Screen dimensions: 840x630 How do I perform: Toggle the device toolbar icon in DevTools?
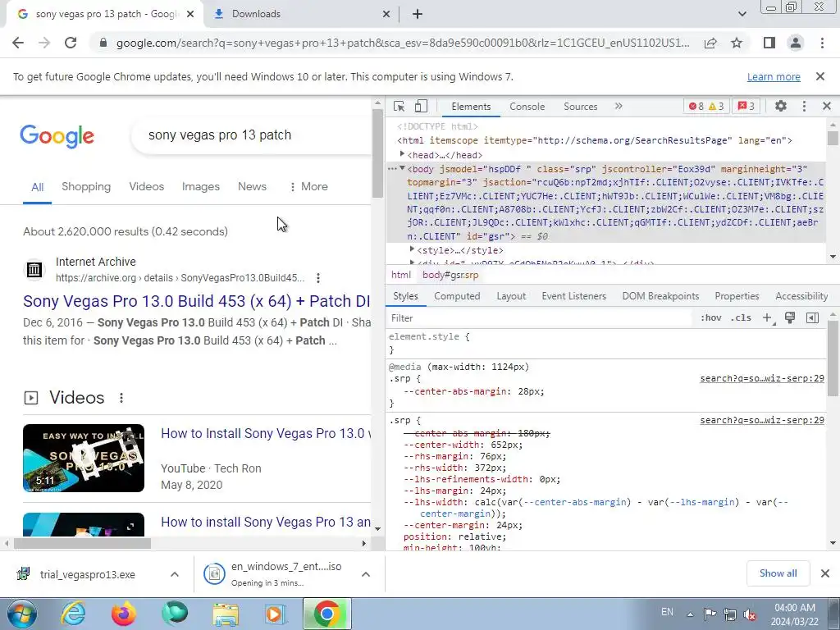[421, 106]
